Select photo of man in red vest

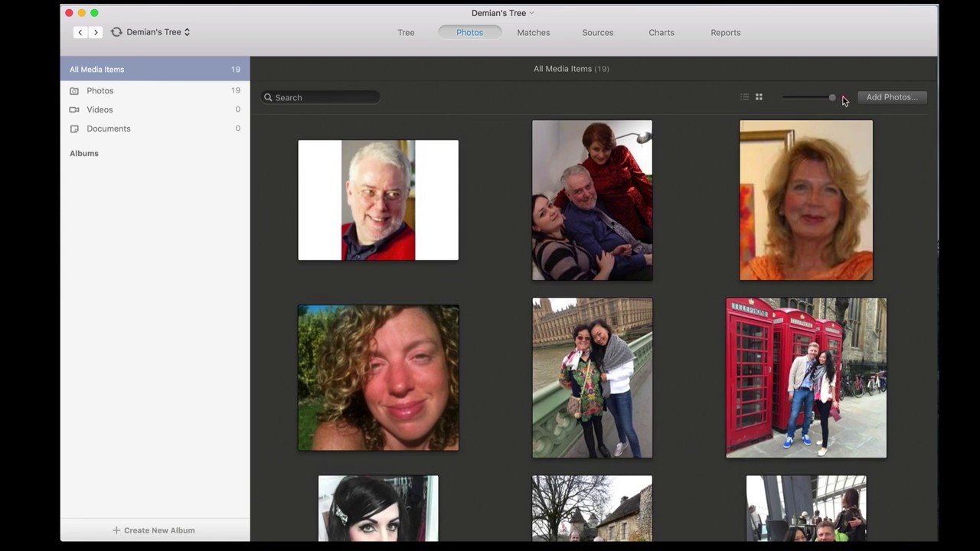[378, 200]
